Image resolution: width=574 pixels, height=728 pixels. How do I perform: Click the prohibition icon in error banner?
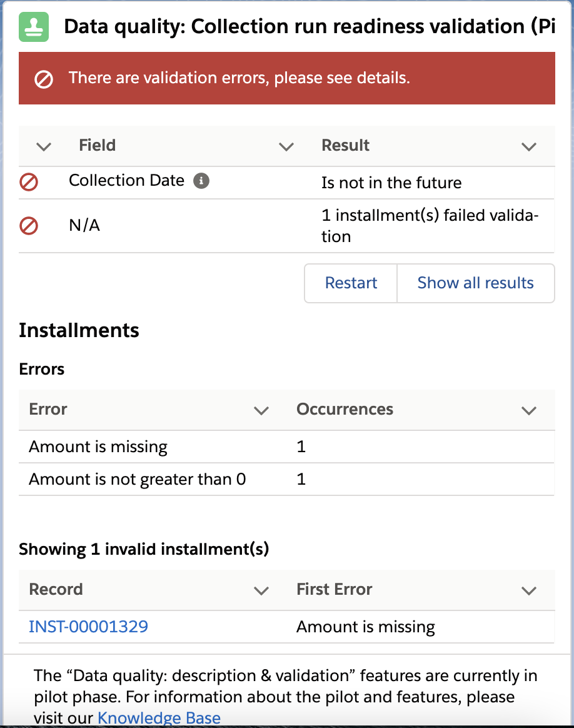43,78
